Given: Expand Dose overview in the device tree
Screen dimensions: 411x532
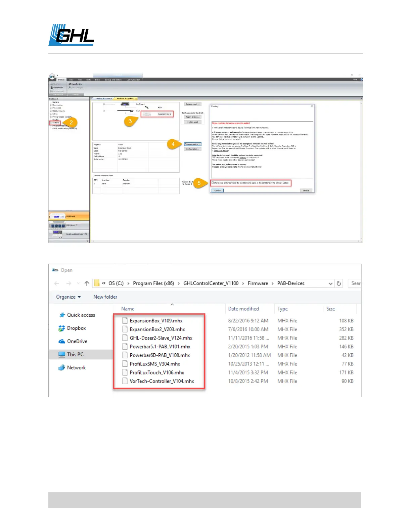Looking at the screenshot, I should (x=51, y=111).
